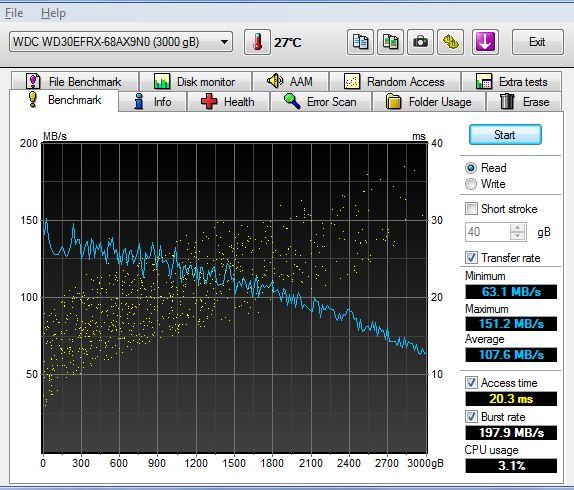Click the Exit button
The width and height of the screenshot is (574, 490).
click(537, 42)
